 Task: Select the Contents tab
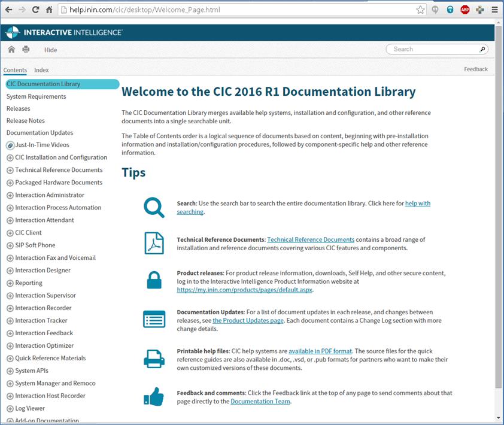pyautogui.click(x=15, y=70)
